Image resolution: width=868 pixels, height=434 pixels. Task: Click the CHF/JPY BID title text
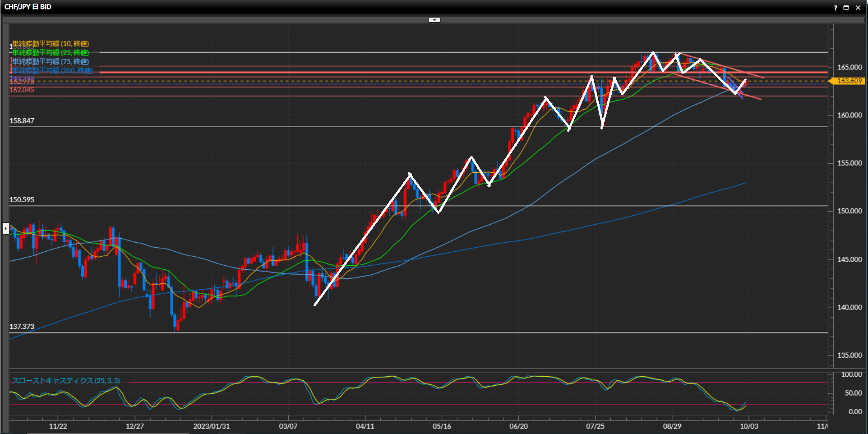pyautogui.click(x=28, y=7)
